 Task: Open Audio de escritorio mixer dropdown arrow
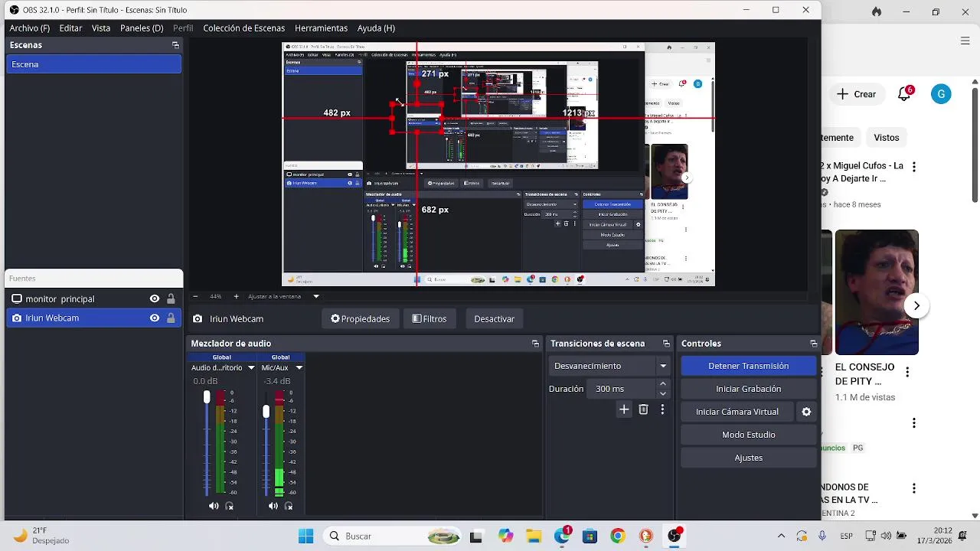[x=250, y=368]
